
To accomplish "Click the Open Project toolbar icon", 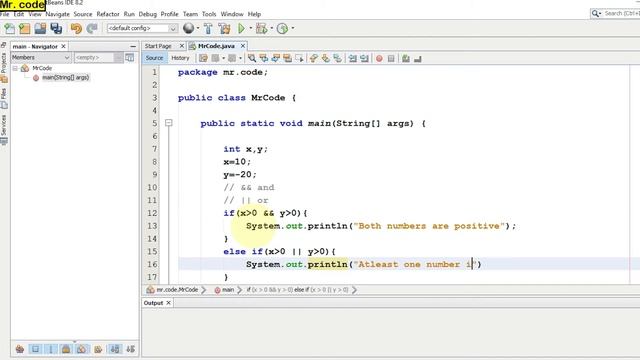I will [x=40, y=28].
